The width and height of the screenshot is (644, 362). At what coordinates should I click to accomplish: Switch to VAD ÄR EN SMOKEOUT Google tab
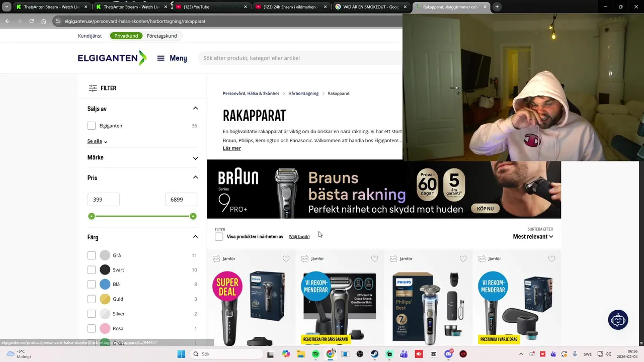tap(371, 7)
